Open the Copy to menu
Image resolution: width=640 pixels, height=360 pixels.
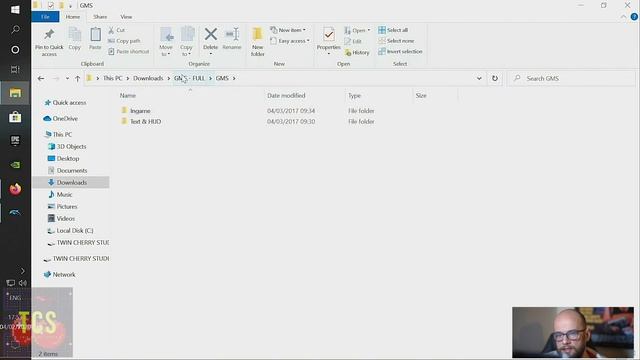187,41
